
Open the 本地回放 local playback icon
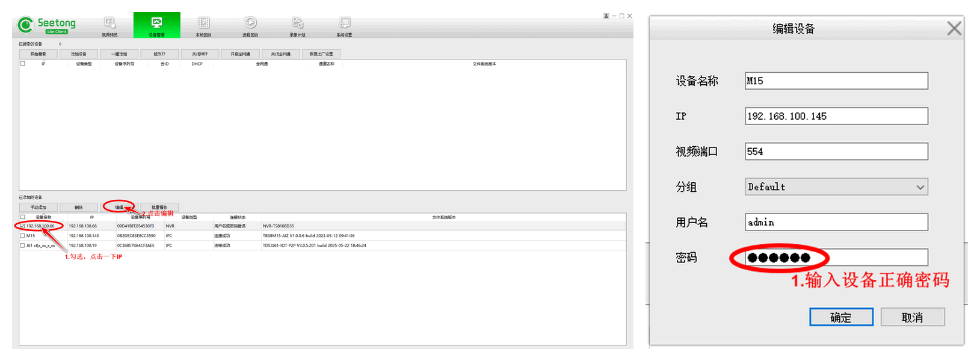[x=203, y=25]
